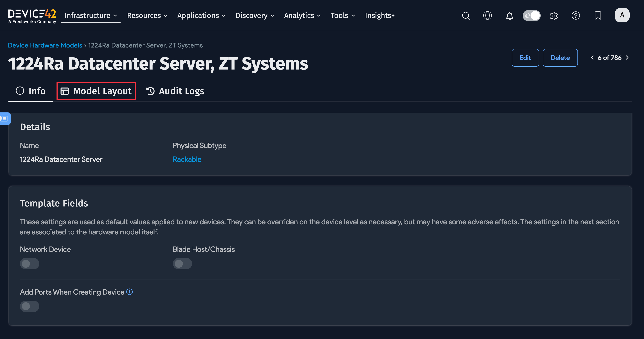Viewport: 644px width, 339px height.
Task: Open the settings gear icon
Action: coord(554,16)
